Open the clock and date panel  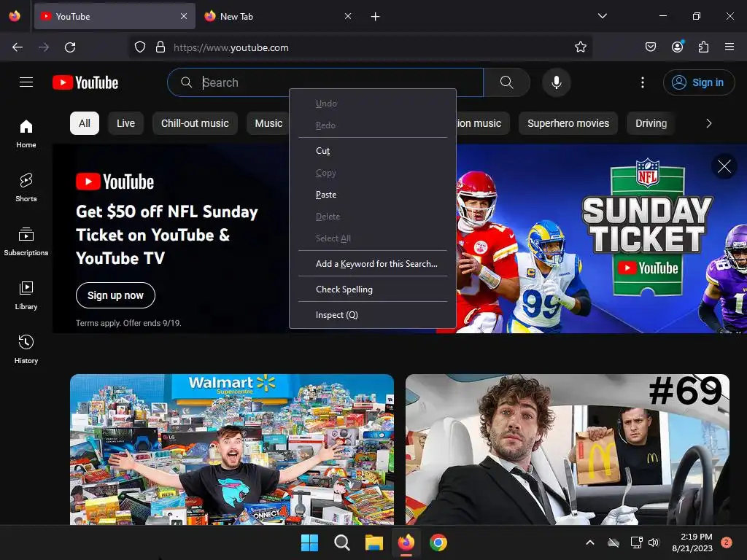(x=692, y=542)
